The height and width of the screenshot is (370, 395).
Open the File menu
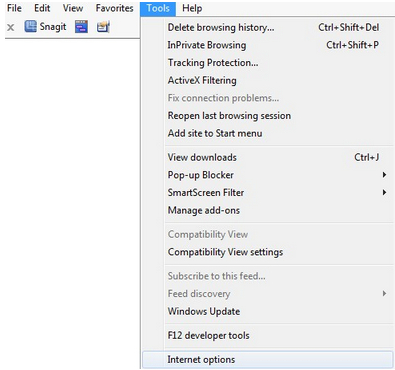click(x=14, y=8)
